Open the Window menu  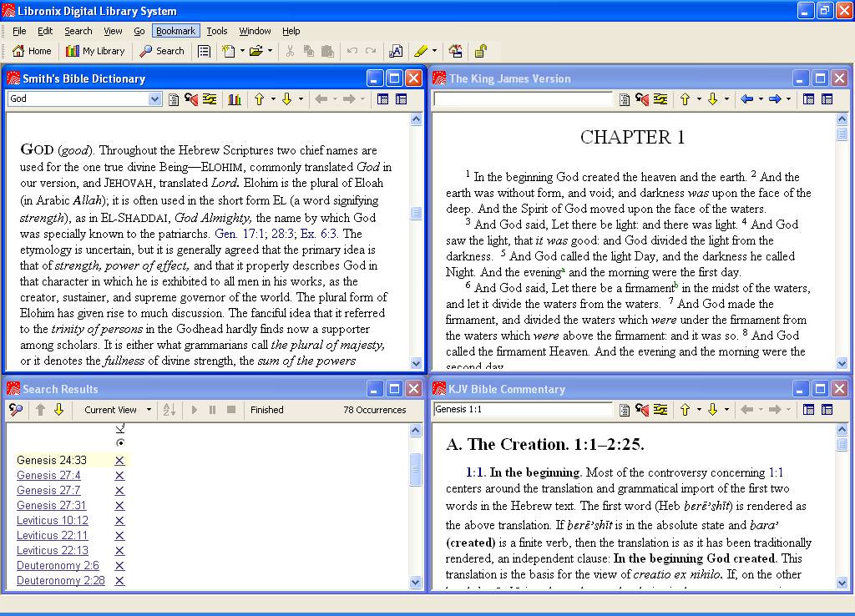tap(255, 31)
